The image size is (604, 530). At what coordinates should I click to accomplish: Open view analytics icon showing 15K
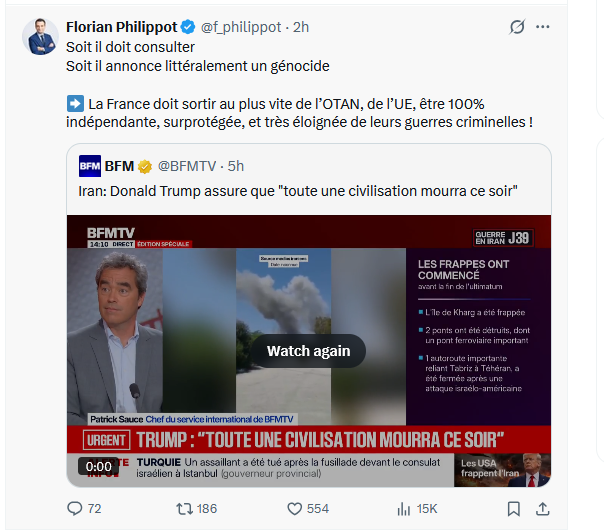(404, 508)
